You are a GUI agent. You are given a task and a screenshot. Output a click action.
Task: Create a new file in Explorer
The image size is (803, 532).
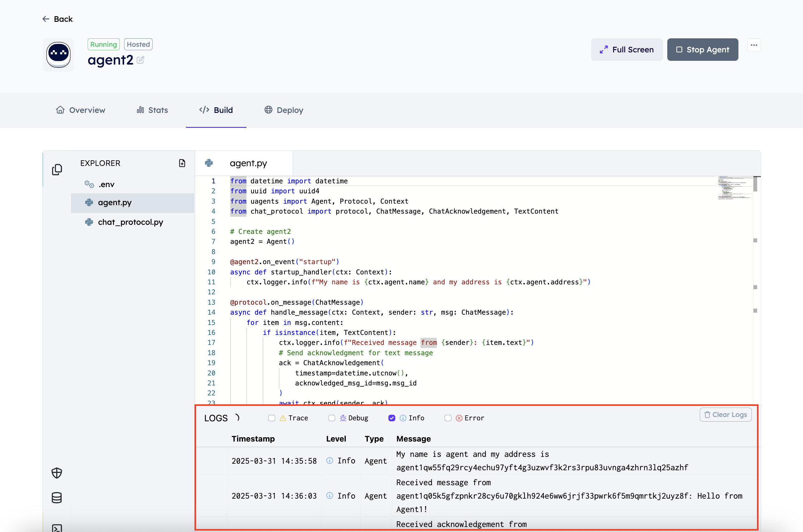(x=182, y=163)
